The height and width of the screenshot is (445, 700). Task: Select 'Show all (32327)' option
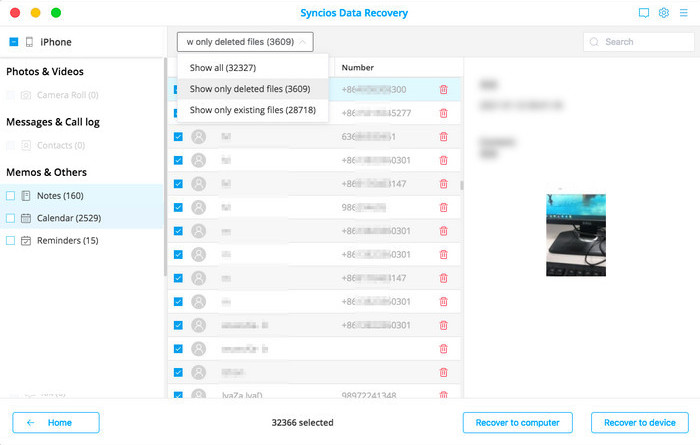(x=222, y=68)
